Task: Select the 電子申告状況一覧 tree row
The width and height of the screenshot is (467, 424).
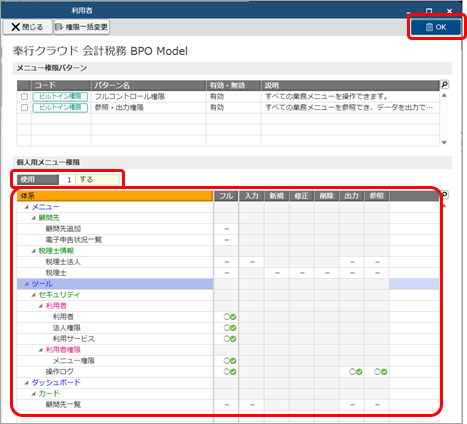Action: (115, 240)
